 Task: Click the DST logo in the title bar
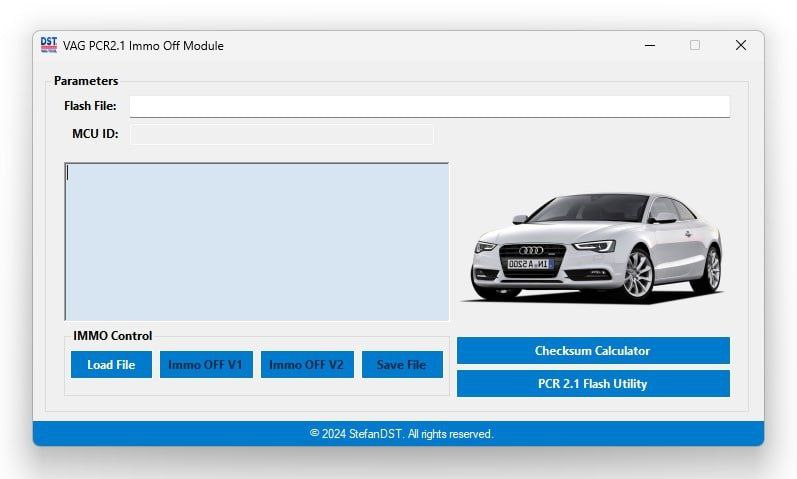(49, 45)
